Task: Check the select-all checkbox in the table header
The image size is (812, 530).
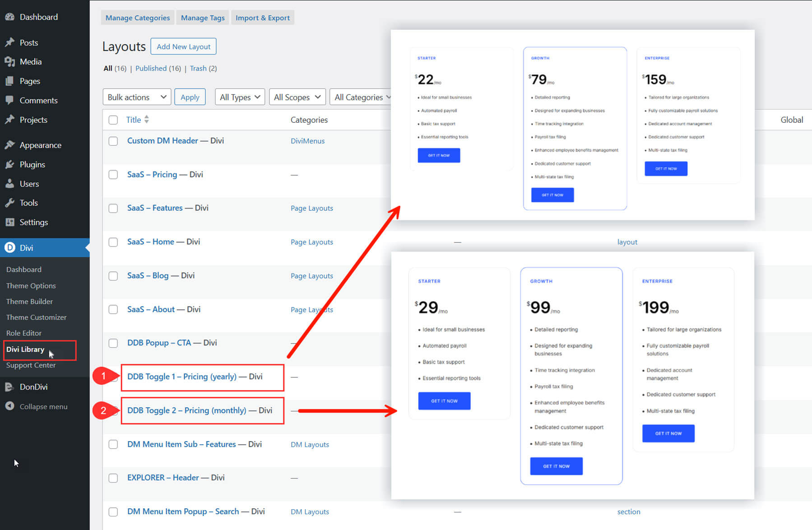Action: (113, 120)
